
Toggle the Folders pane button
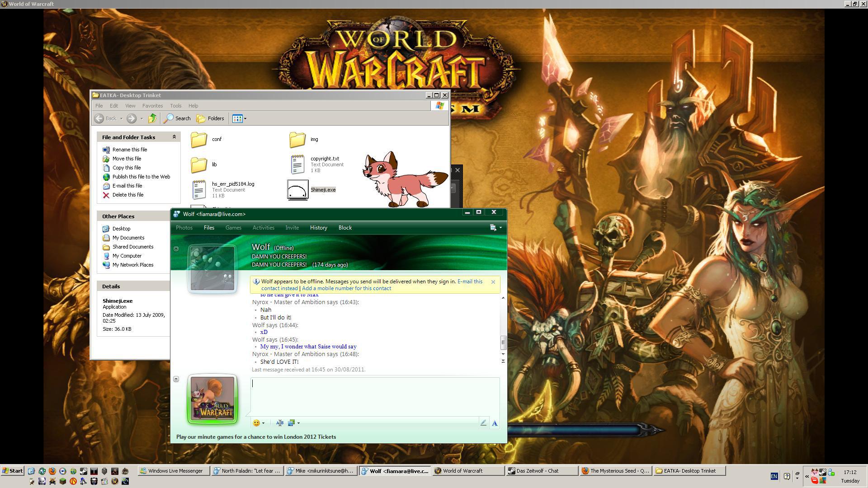pyautogui.click(x=210, y=118)
